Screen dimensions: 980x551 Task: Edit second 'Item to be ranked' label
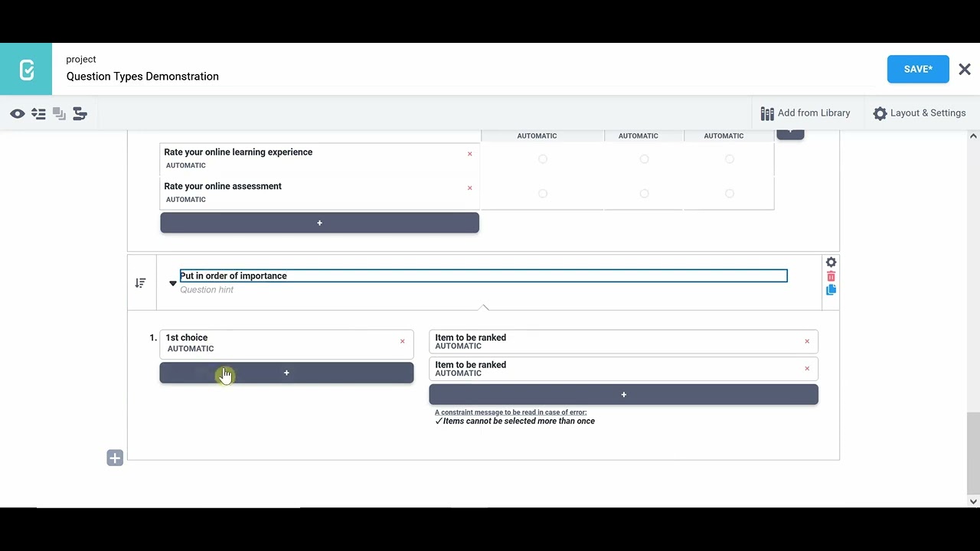[470, 365]
